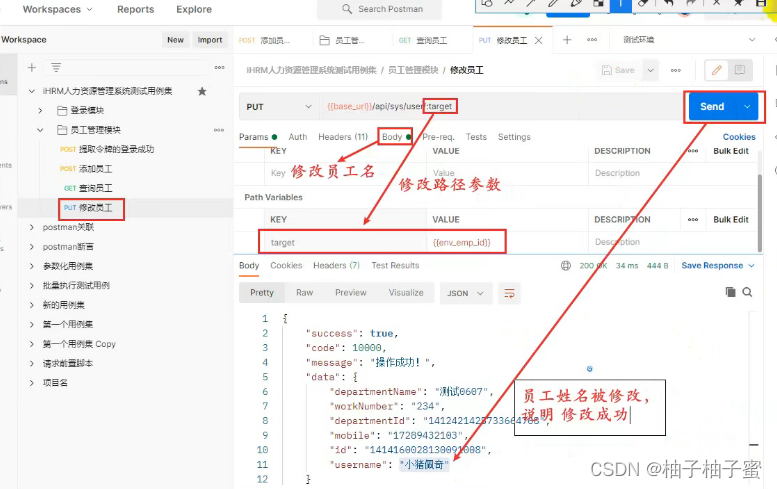777x489 pixels.
Task: Switch response view to Preview
Action: pyautogui.click(x=350, y=293)
